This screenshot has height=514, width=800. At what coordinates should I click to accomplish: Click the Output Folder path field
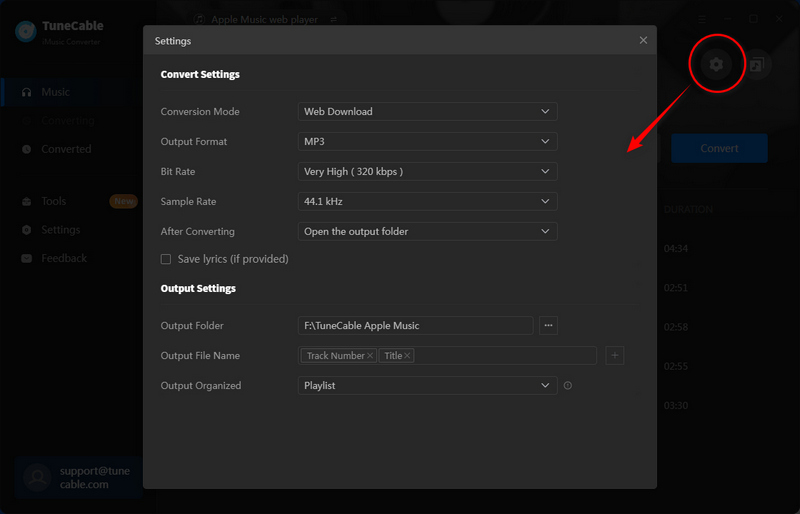pyautogui.click(x=415, y=326)
